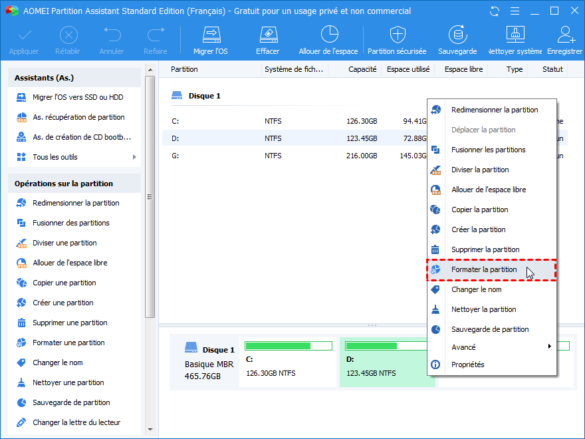585x439 pixels.
Task: Select the D: partition row
Action: click(295, 138)
